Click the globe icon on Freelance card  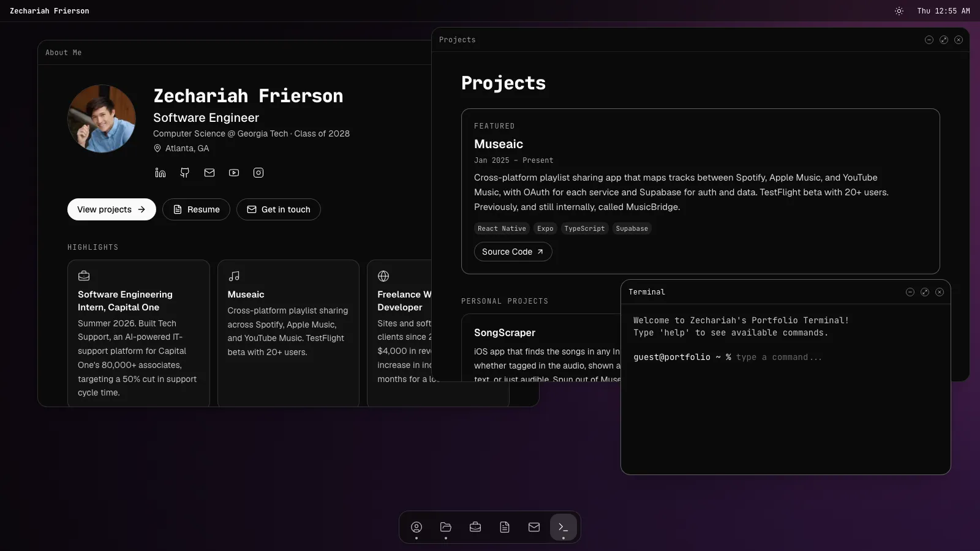[383, 276]
